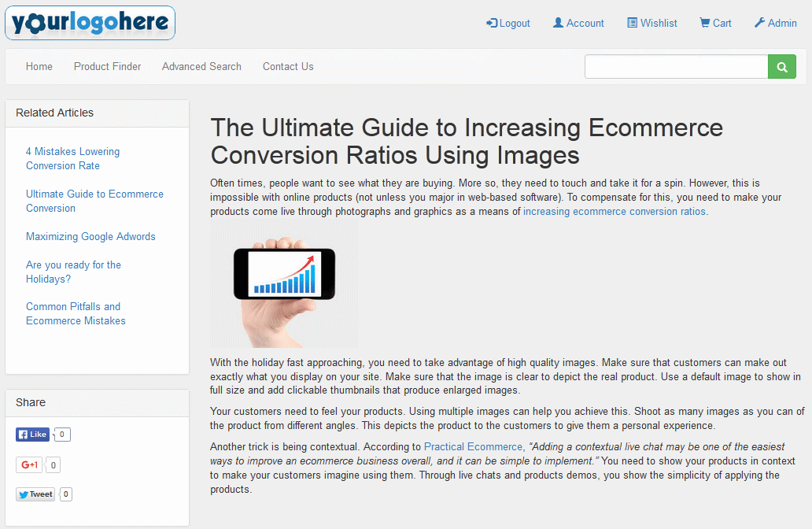The height and width of the screenshot is (529, 812).
Task: Focus the search text input field
Action: [x=676, y=67]
